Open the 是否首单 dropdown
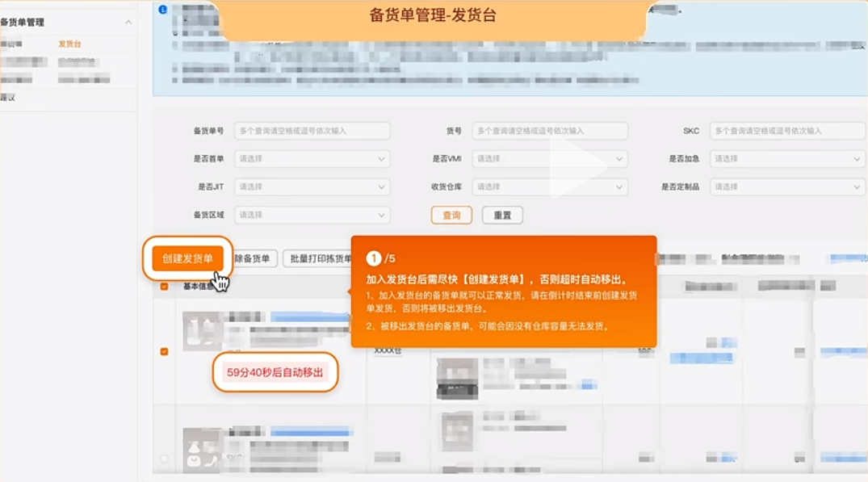The width and height of the screenshot is (868, 482). click(312, 159)
